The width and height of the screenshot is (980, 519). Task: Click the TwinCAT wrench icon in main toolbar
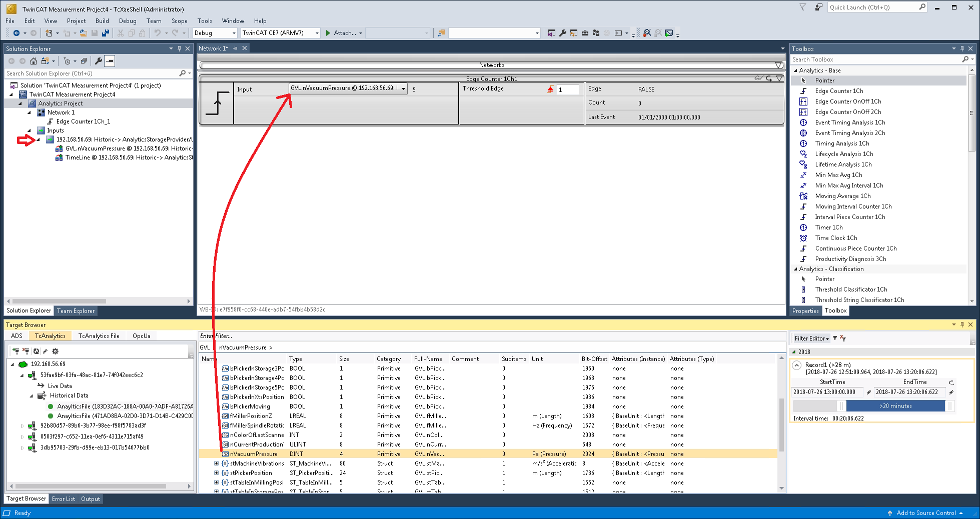tap(563, 33)
